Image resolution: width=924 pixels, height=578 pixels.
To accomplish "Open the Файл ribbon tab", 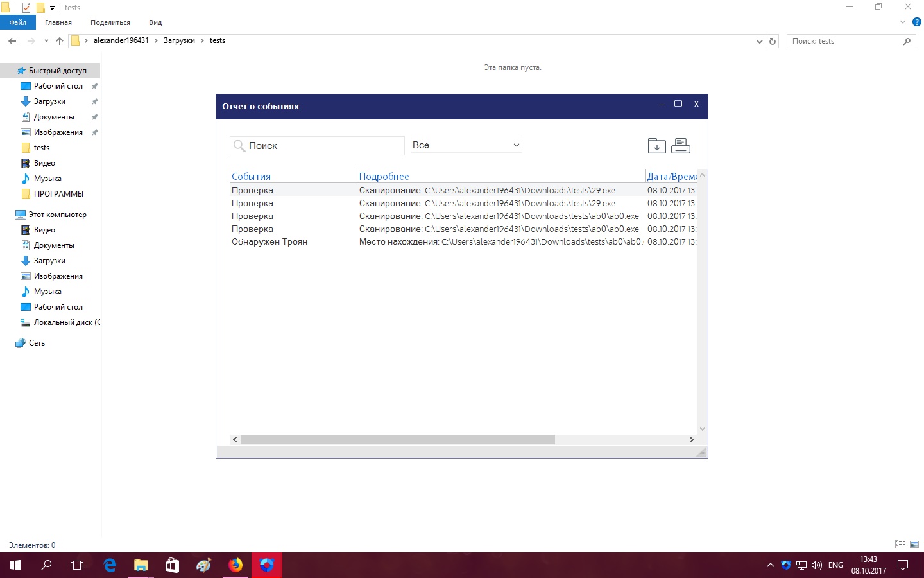I will tap(18, 22).
